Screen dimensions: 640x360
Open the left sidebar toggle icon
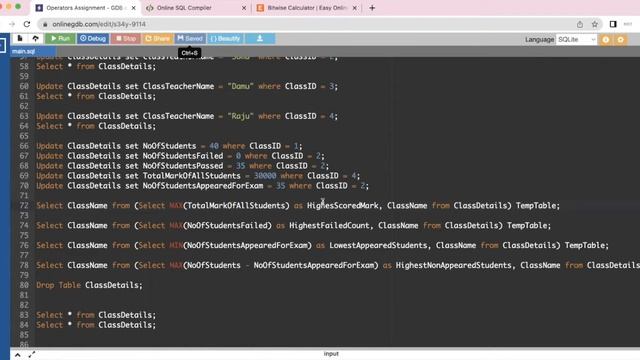(x=2, y=44)
